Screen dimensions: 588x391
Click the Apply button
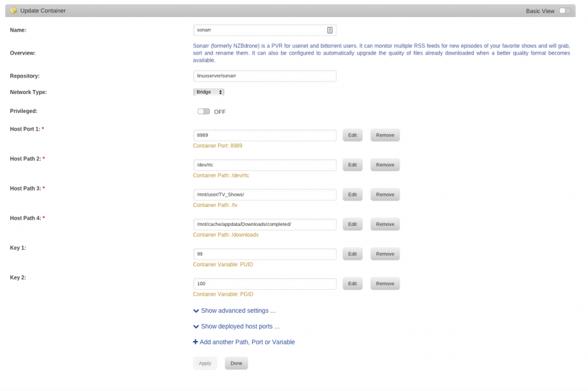(205, 363)
